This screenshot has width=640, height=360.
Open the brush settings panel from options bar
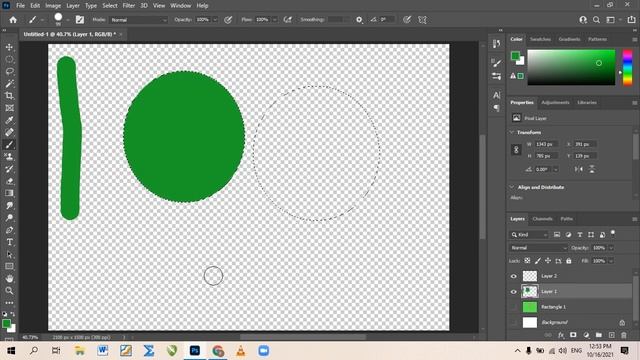pyautogui.click(x=80, y=20)
